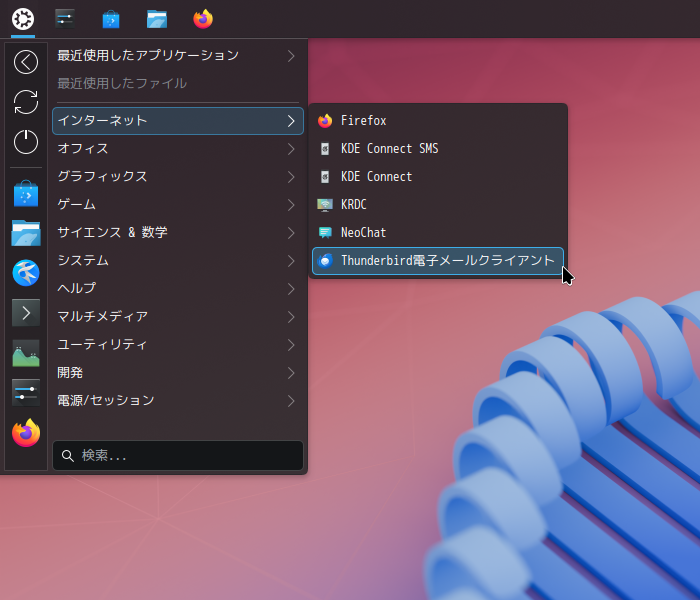
Task: Click the KDE Connect SMS icon
Action: 325,149
